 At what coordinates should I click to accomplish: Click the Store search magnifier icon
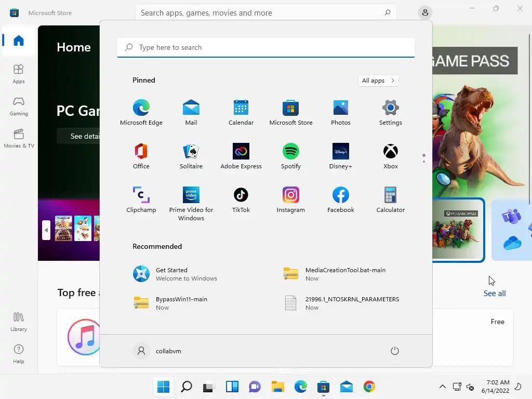tap(388, 12)
